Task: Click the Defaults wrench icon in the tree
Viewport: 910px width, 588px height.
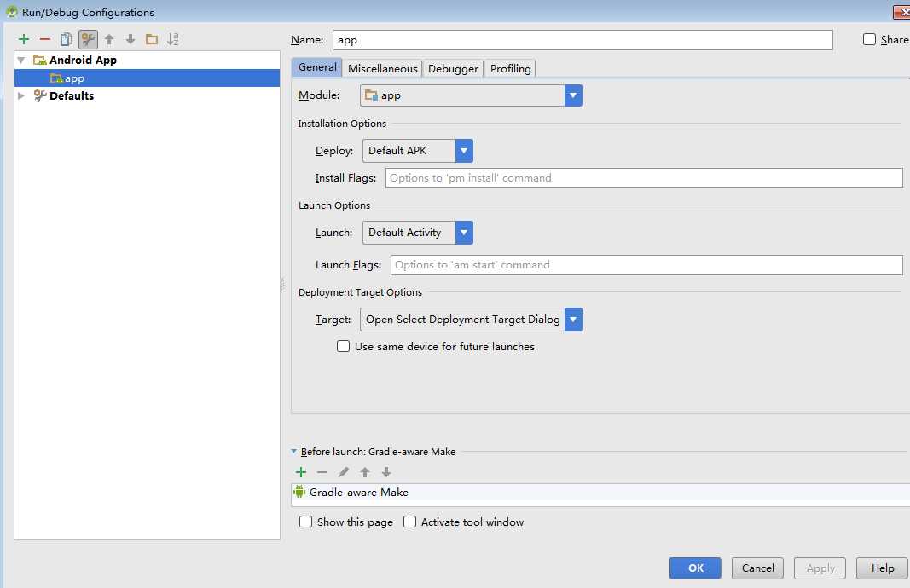Action: point(39,95)
